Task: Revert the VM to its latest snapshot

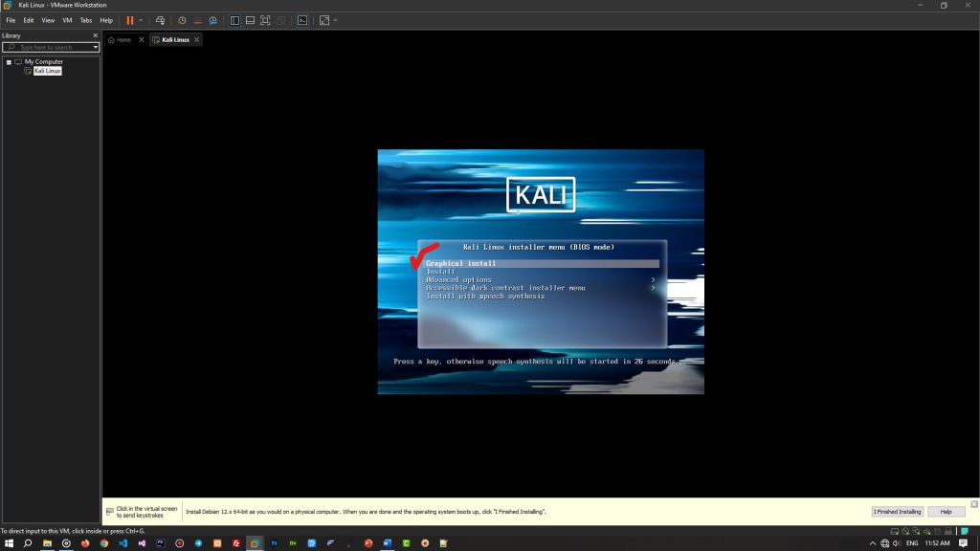Action: pyautogui.click(x=197, y=20)
